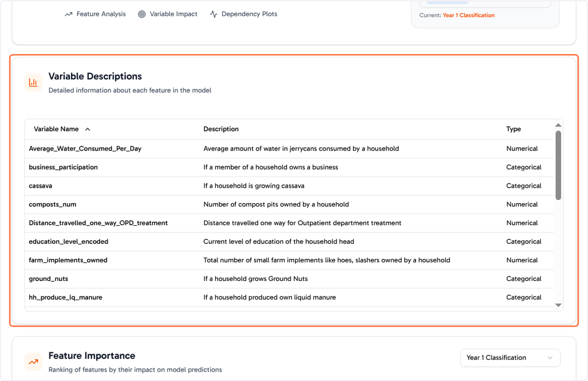Open the Year 1 Classification dropdown

pos(510,357)
